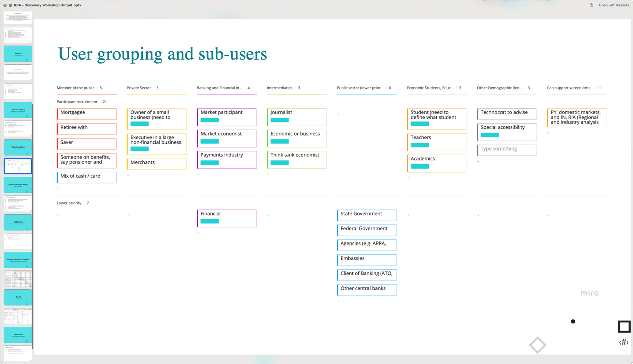Go to the Reflections slide thumbnail
The height and width of the screenshot is (364, 633).
[x=18, y=222]
